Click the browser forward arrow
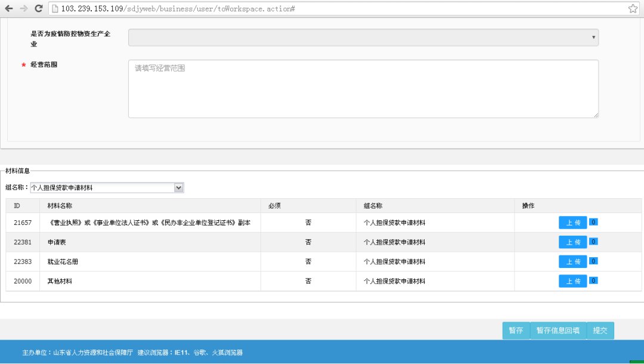Image resolution: width=644 pixels, height=364 pixels. (24, 8)
